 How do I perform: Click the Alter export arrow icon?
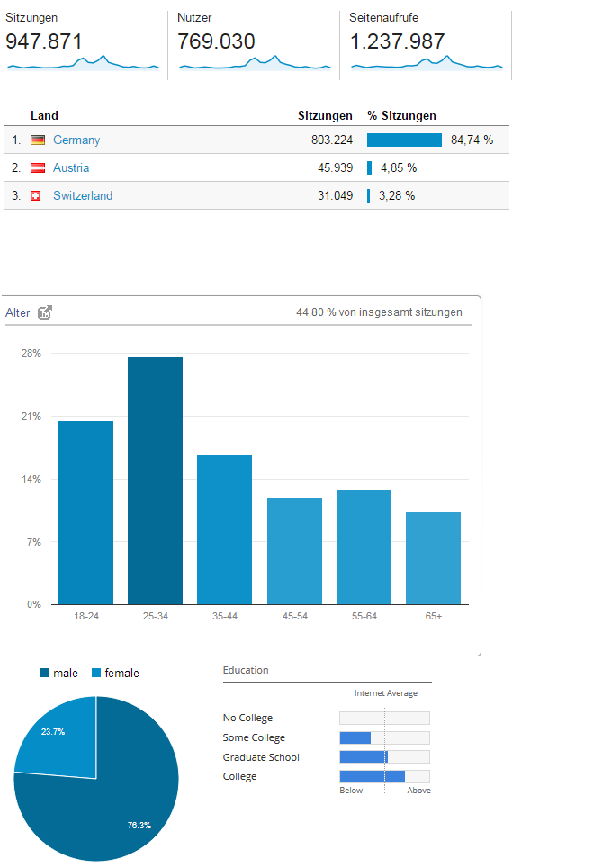tap(45, 312)
